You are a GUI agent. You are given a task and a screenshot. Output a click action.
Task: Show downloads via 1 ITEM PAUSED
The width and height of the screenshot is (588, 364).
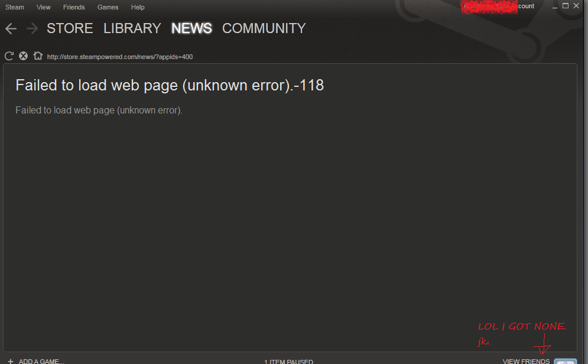288,361
